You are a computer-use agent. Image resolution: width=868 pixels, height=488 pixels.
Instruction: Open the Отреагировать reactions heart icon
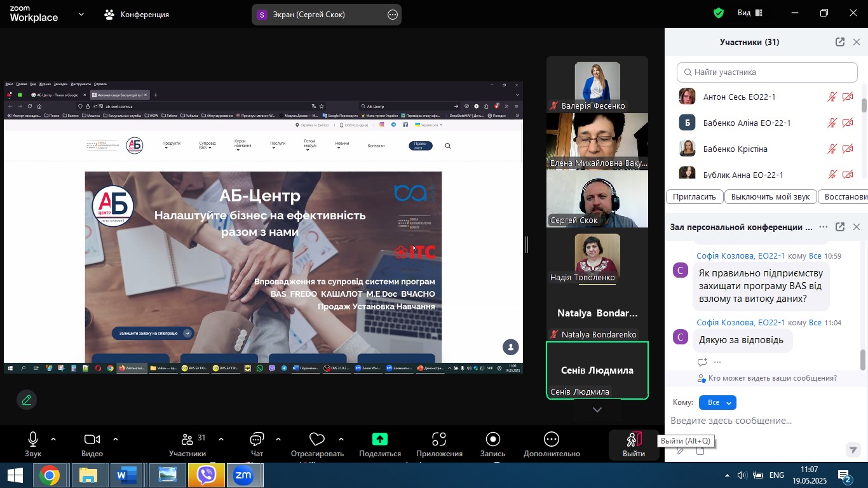click(x=317, y=439)
